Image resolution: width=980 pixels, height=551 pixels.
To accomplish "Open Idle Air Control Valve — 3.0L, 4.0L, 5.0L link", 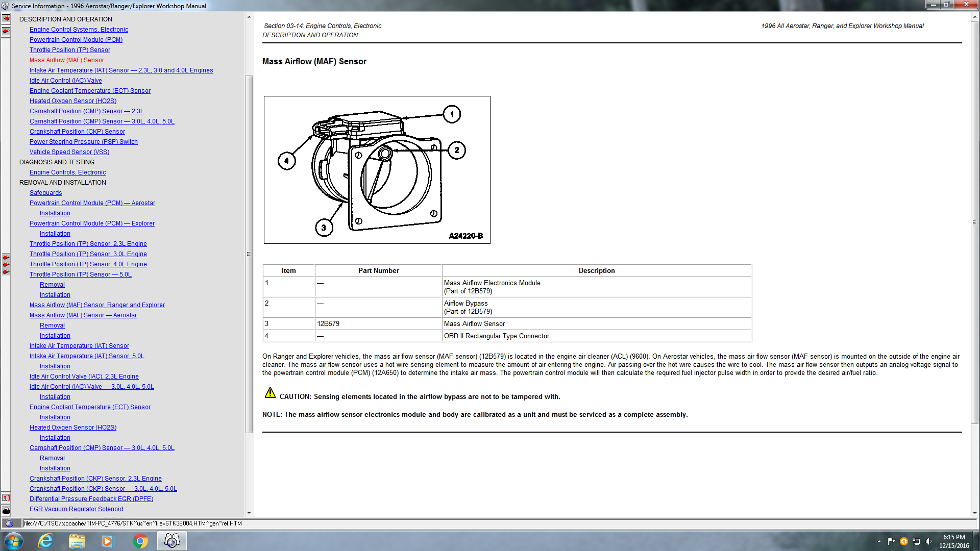I will tap(92, 387).
